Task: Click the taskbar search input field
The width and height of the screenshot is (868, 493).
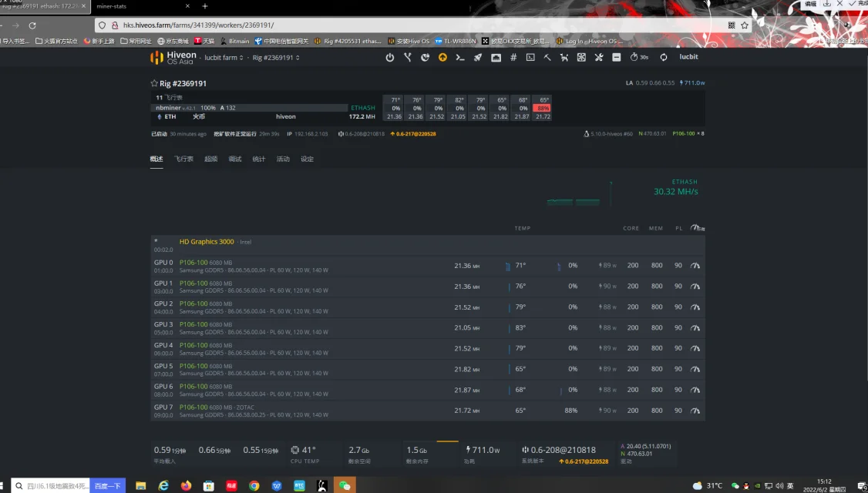Action: click(50, 486)
